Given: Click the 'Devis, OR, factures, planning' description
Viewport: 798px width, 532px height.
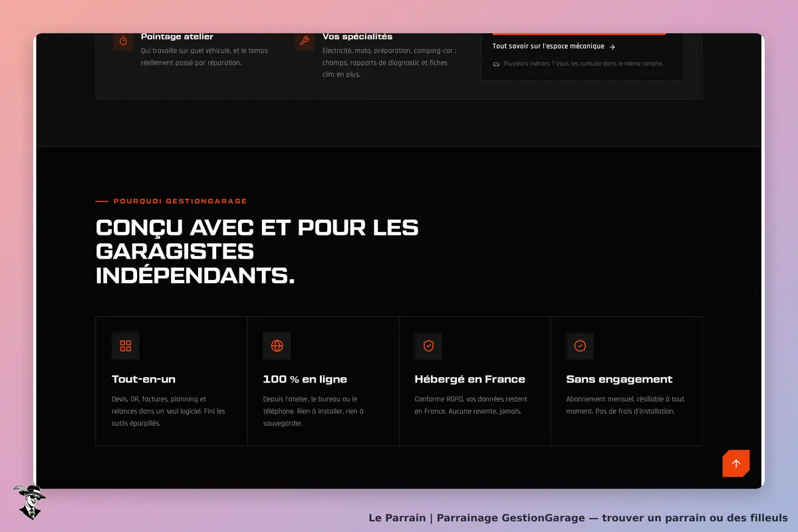Looking at the screenshot, I should (x=168, y=411).
